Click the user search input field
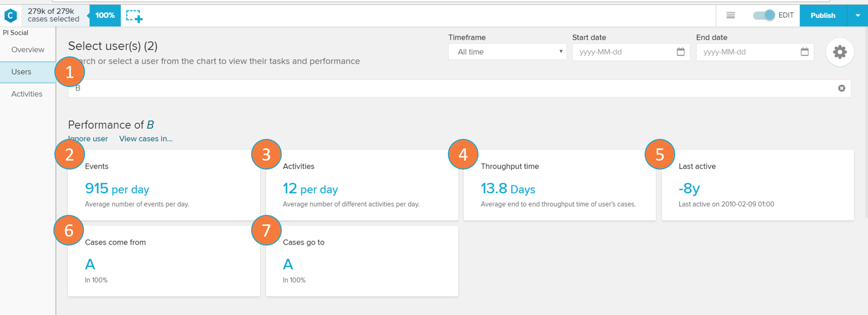 pyautogui.click(x=453, y=88)
